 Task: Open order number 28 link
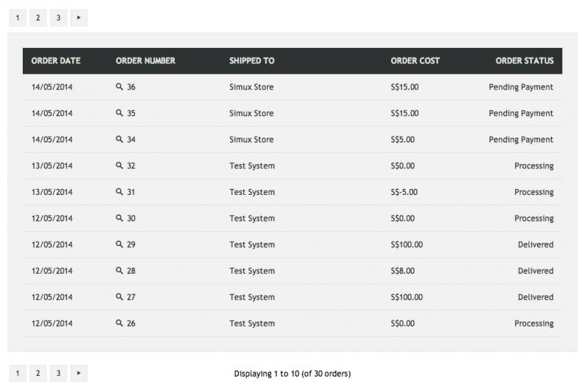point(131,271)
